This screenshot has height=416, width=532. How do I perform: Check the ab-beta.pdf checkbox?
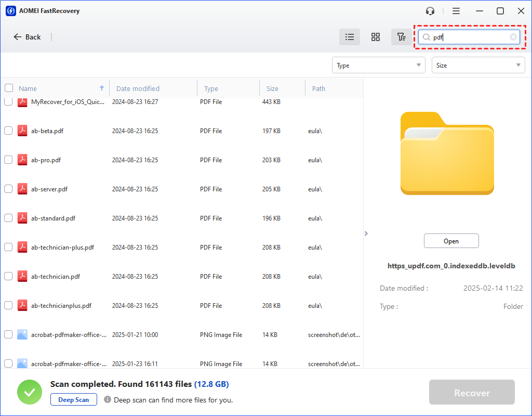[x=8, y=131]
